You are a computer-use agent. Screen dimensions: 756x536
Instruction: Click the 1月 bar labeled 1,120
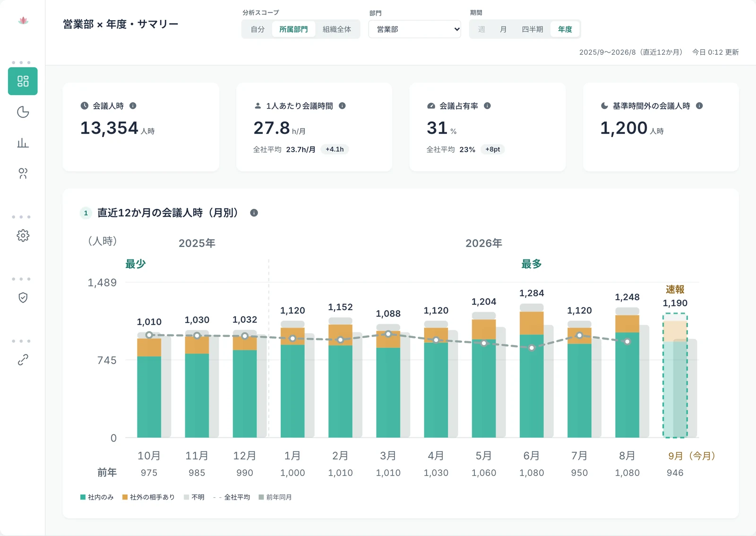[292, 379]
